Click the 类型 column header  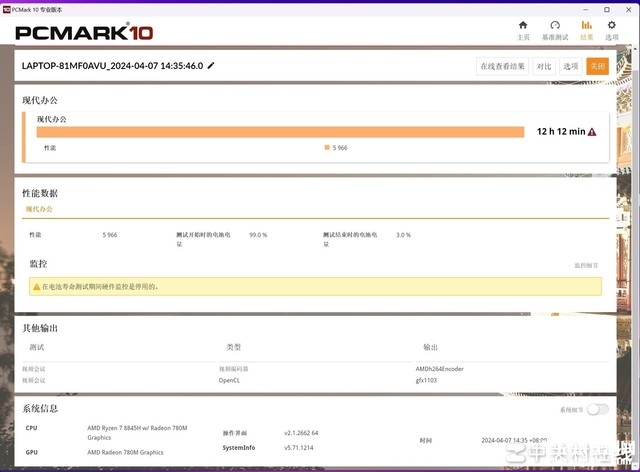click(234, 347)
